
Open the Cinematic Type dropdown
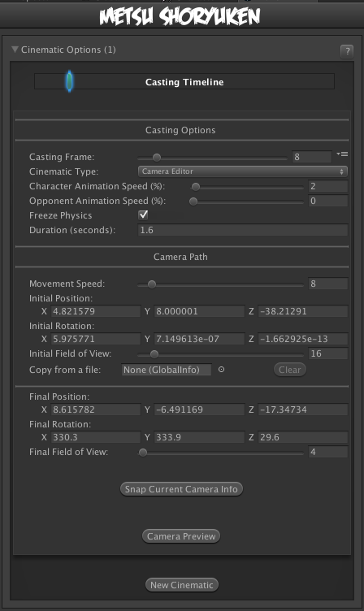[242, 171]
